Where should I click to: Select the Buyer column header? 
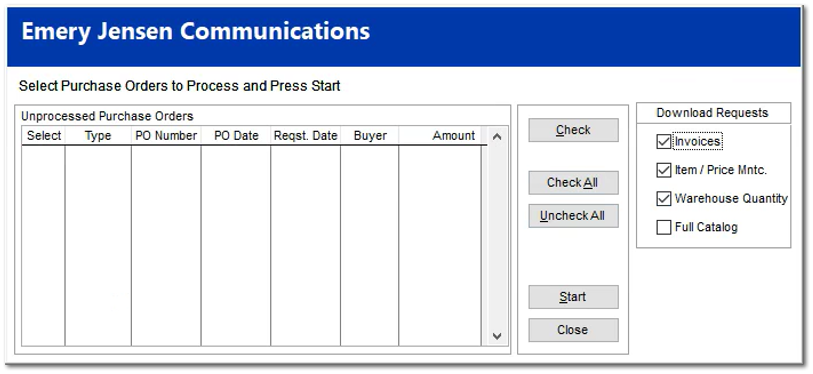[370, 136]
